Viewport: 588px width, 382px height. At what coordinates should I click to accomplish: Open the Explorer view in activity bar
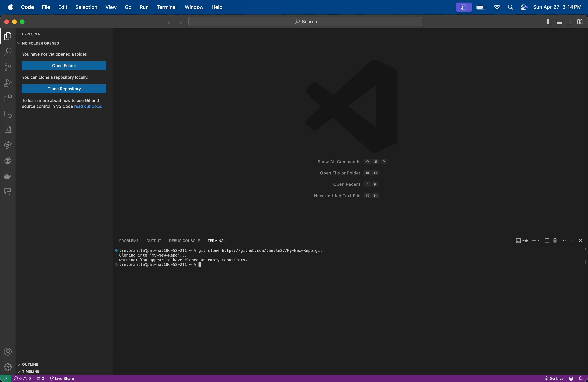click(8, 36)
